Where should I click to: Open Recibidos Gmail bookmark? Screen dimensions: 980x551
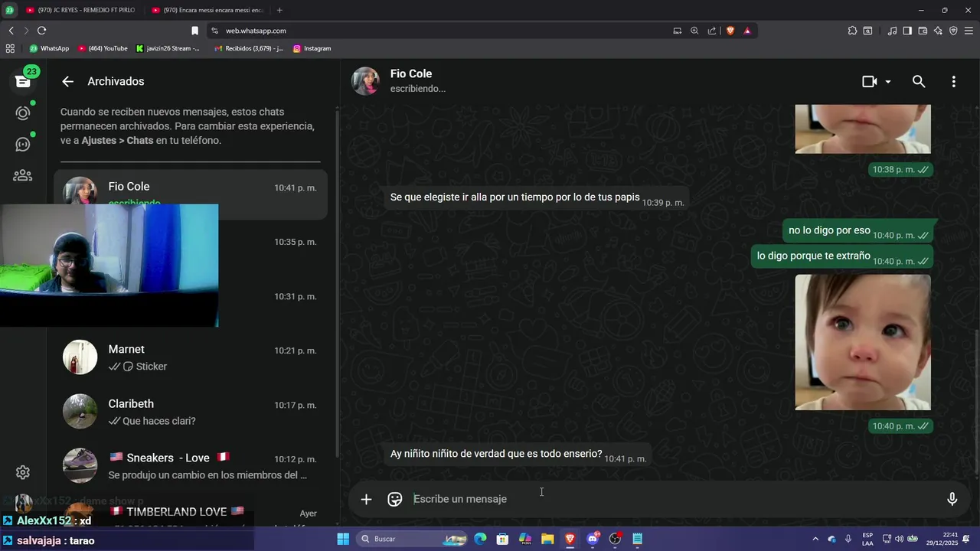pos(249,48)
